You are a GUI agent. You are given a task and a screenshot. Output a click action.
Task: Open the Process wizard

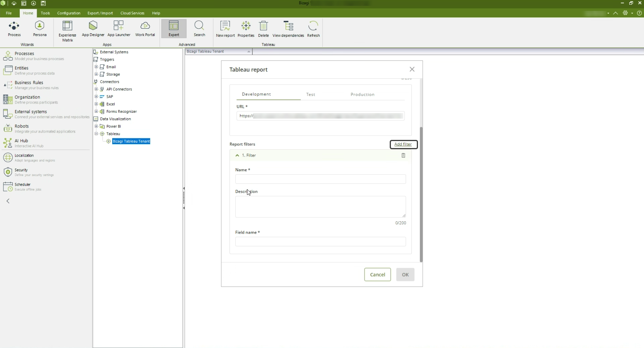[14, 29]
